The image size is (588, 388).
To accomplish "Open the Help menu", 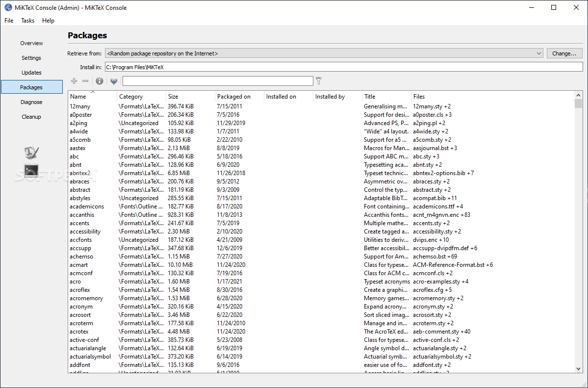I will 48,21.
